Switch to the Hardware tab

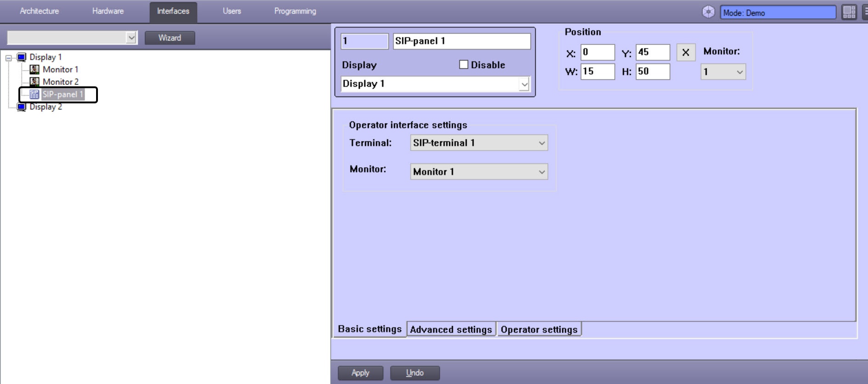click(x=108, y=11)
